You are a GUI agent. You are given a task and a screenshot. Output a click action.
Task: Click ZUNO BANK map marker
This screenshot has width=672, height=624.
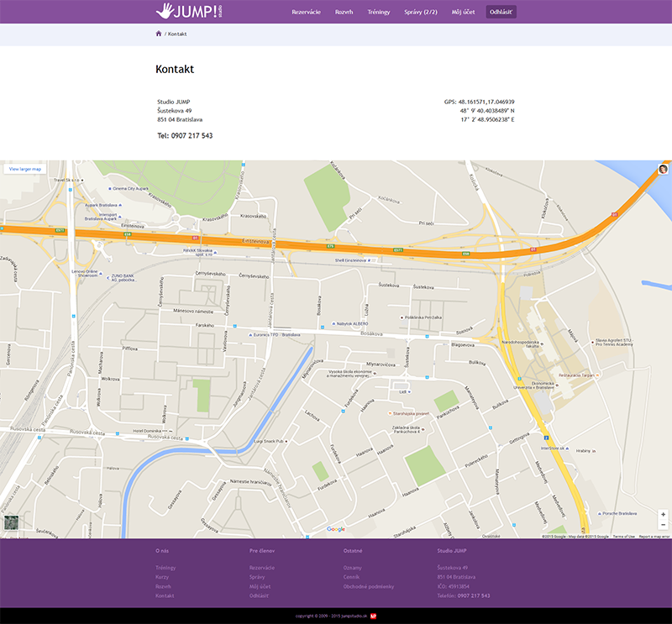[x=121, y=278]
